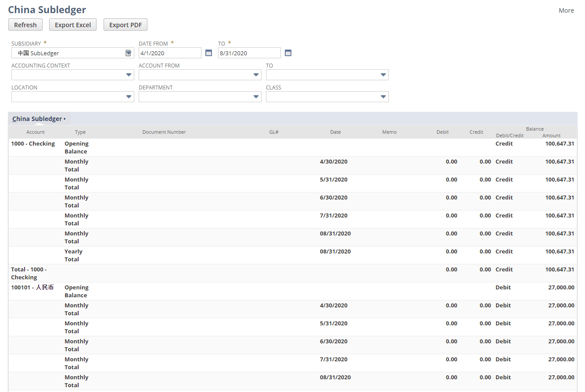Click the Debit/Credit balance sub-header
This screenshot has height=392, width=585.
[x=510, y=135]
